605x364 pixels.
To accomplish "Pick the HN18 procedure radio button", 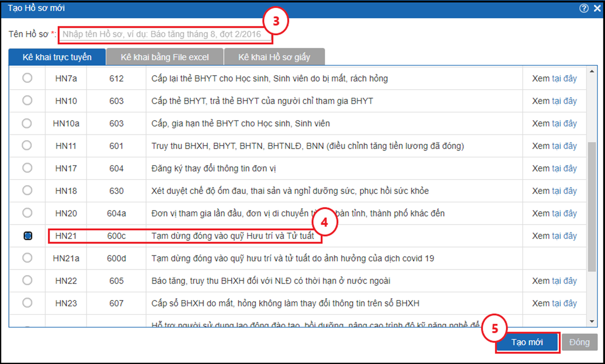I will pos(27,191).
